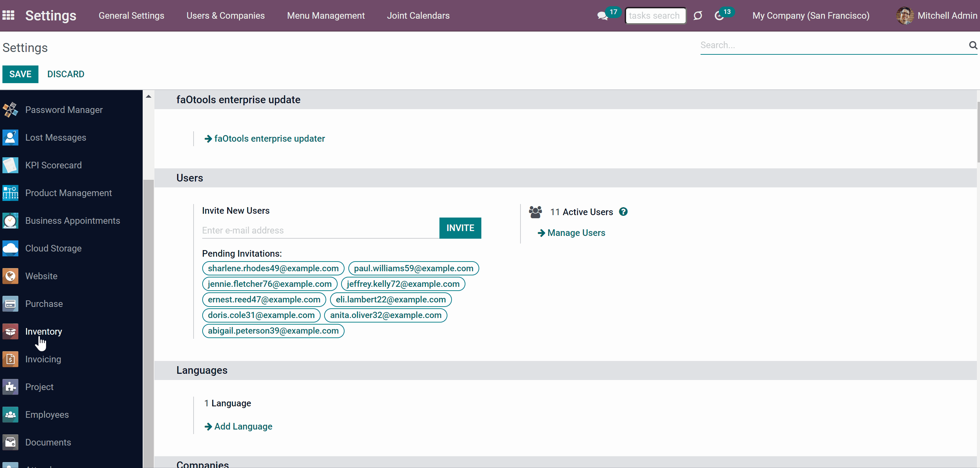This screenshot has height=468, width=980.
Task: Open pending invitation eli.lambert22@example.com
Action: click(x=391, y=299)
